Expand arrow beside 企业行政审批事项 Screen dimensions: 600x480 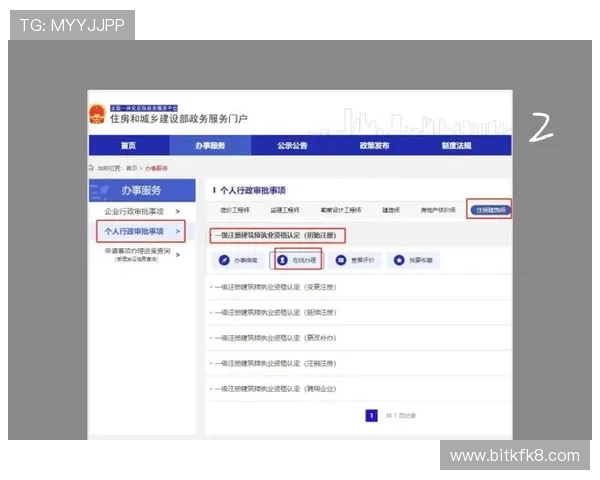[x=178, y=211]
